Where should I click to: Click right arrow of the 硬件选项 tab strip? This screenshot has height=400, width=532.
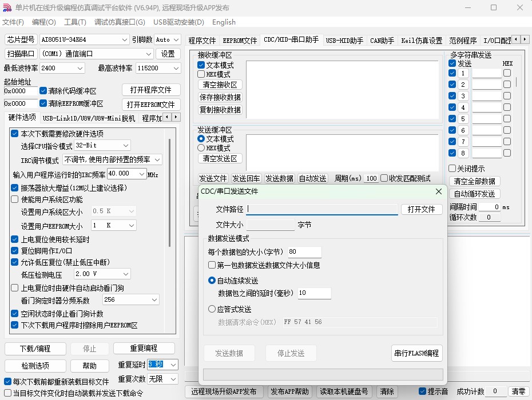click(x=176, y=117)
